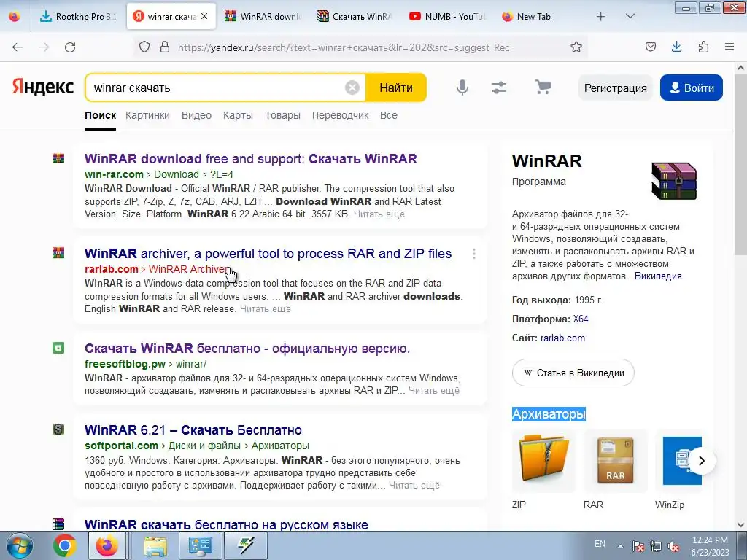
Task: Click the ZIP archiver thumbnail
Action: (x=543, y=461)
